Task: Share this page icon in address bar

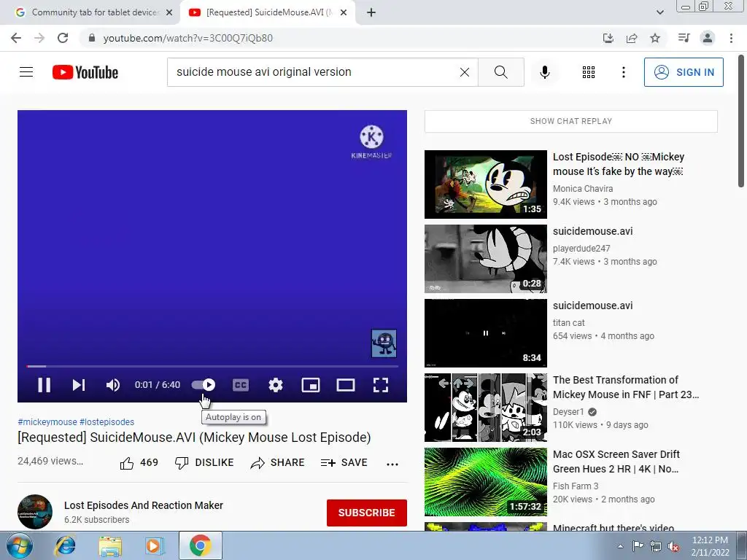Action: pos(632,38)
